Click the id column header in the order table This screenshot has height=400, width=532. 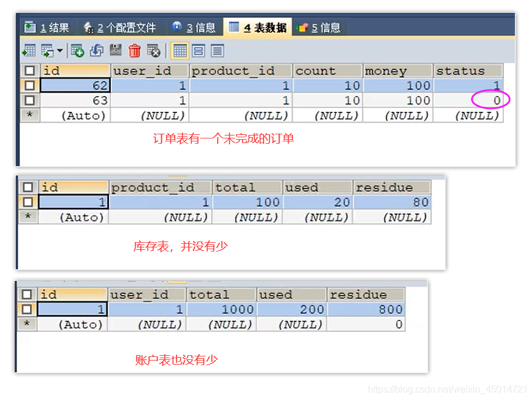tap(75, 71)
